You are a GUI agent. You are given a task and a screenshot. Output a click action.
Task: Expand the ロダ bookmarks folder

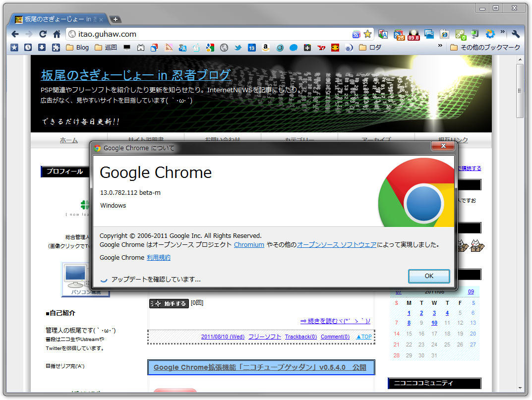[370, 48]
